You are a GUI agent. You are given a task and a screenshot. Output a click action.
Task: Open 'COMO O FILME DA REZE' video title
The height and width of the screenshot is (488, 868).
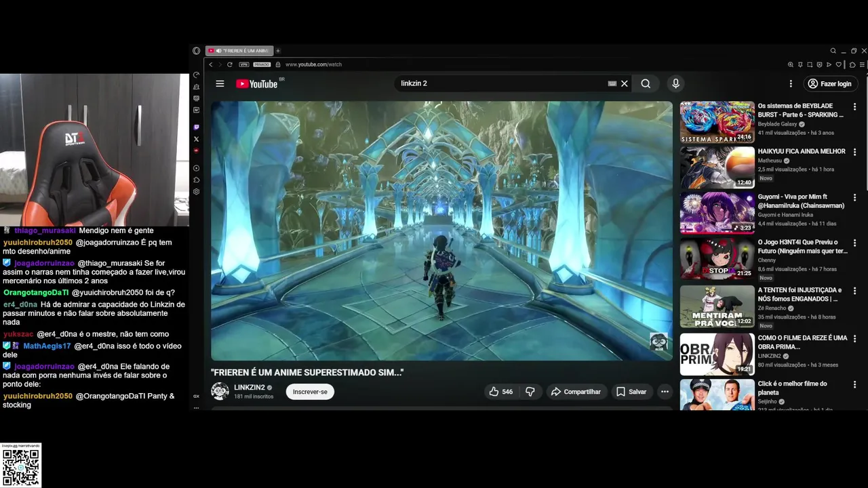802,342
